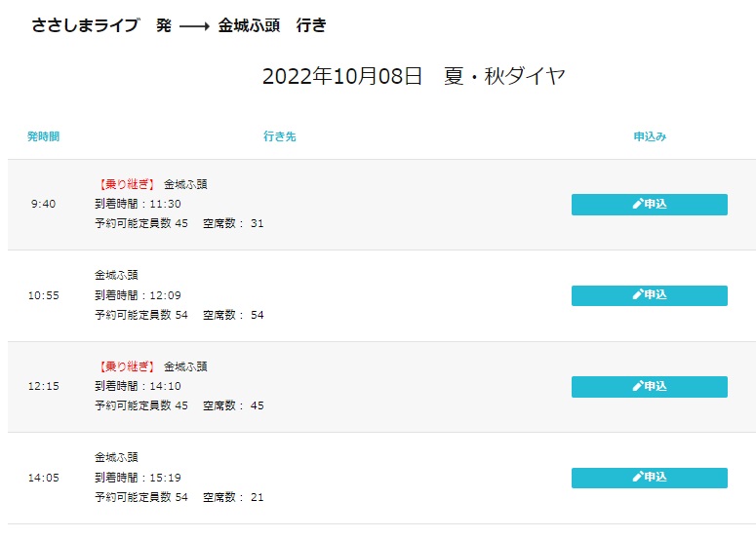
Task: Click pencil icon on 14:05 row button
Action: [637, 477]
